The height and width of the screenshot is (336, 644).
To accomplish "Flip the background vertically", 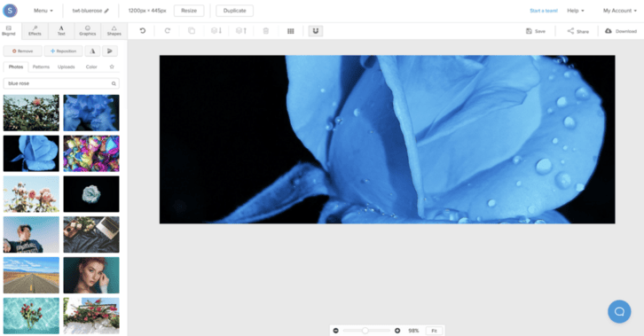I will pos(110,51).
